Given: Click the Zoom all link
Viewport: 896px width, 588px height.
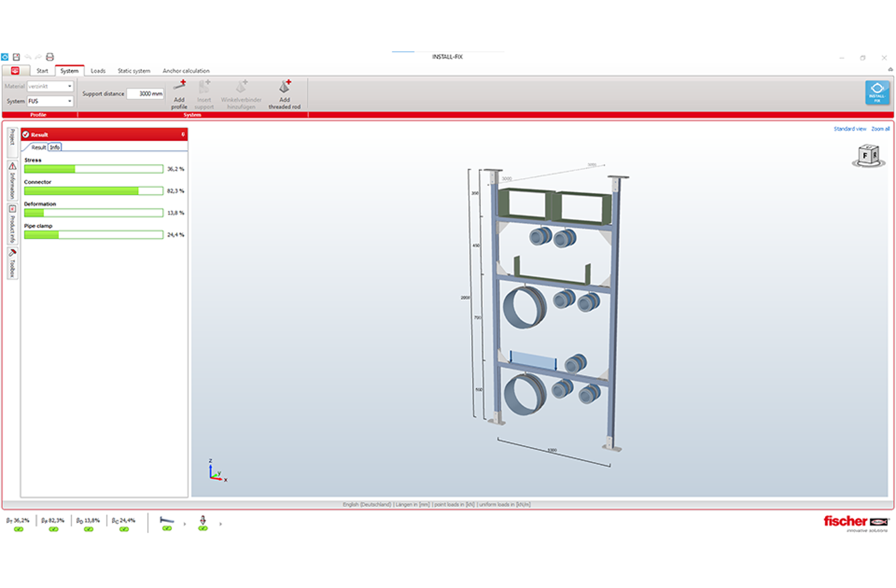Looking at the screenshot, I should point(880,129).
